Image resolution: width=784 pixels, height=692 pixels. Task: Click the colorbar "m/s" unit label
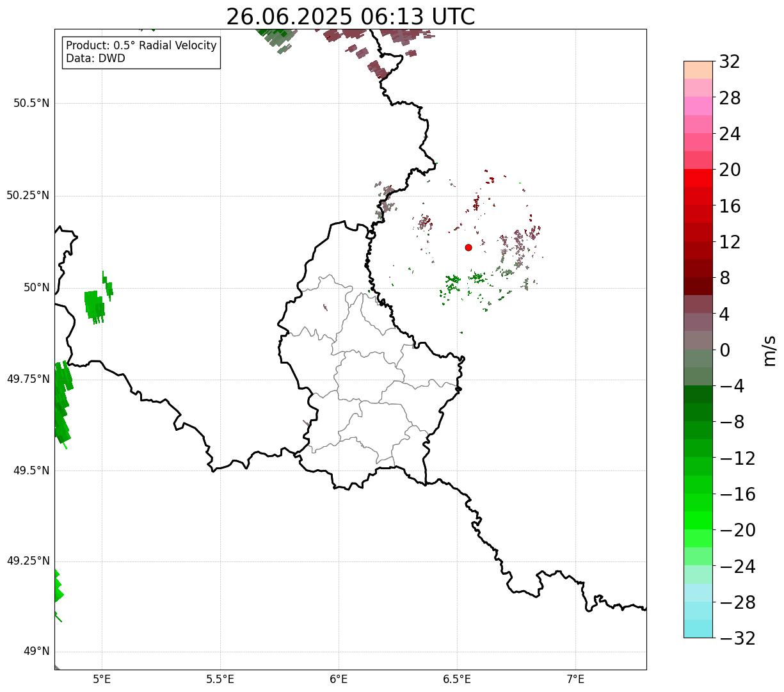click(769, 350)
